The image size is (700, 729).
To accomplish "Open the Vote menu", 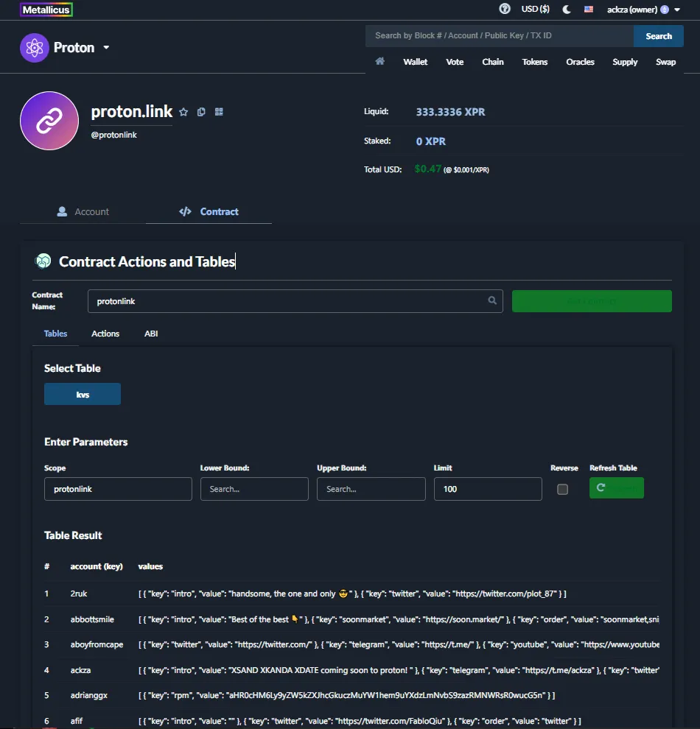I will (455, 62).
